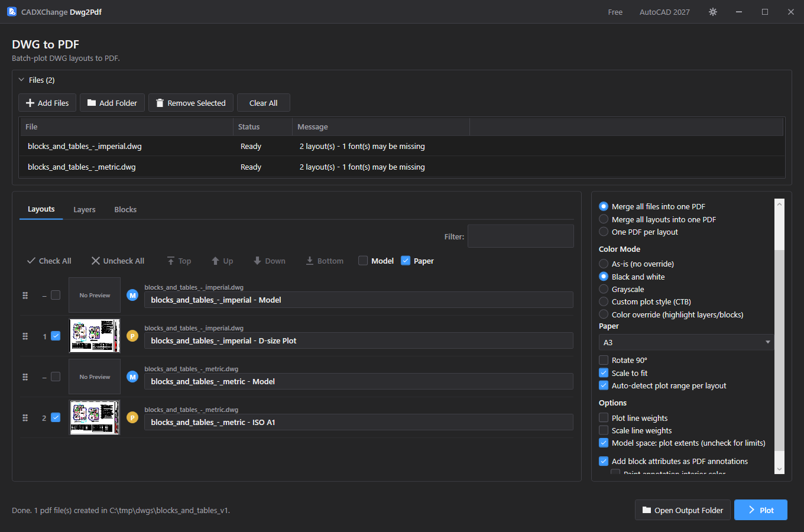Uncheck the imperial D-size Plot layout
Viewport: 804px width, 532px height.
(56, 336)
